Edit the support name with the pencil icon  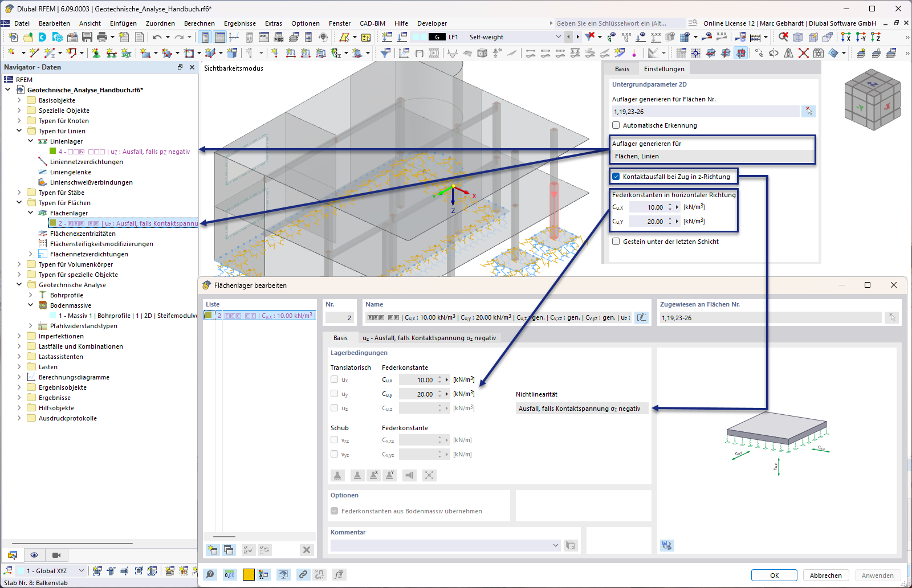coord(641,317)
